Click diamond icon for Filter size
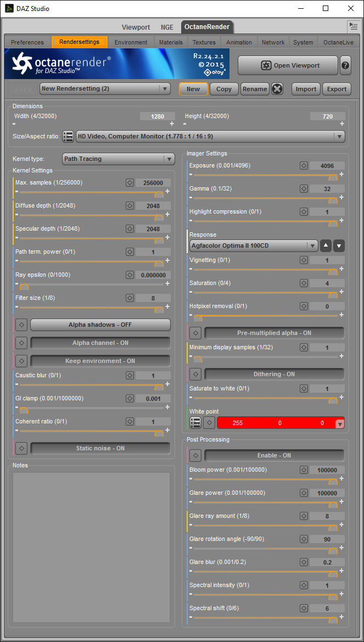 (x=130, y=298)
